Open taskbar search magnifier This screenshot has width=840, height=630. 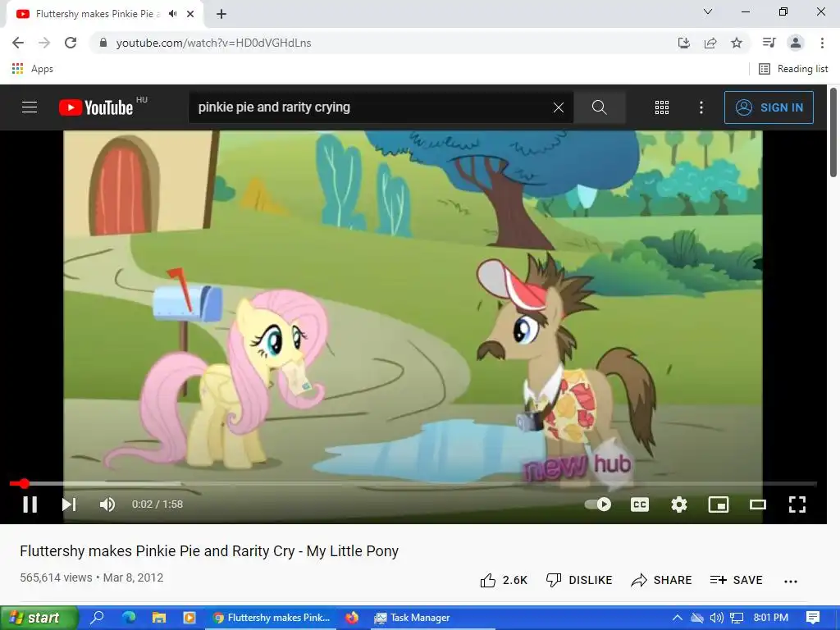point(97,618)
